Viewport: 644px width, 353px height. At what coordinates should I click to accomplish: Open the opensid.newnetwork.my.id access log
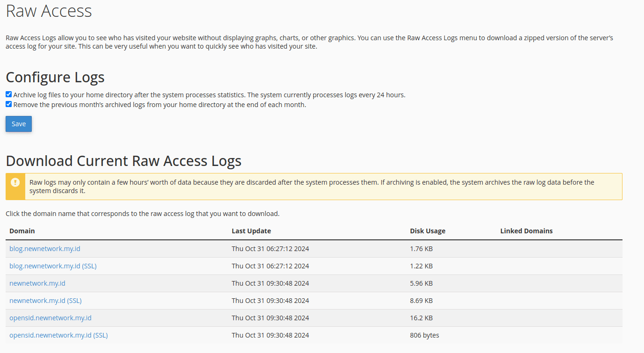coord(50,317)
